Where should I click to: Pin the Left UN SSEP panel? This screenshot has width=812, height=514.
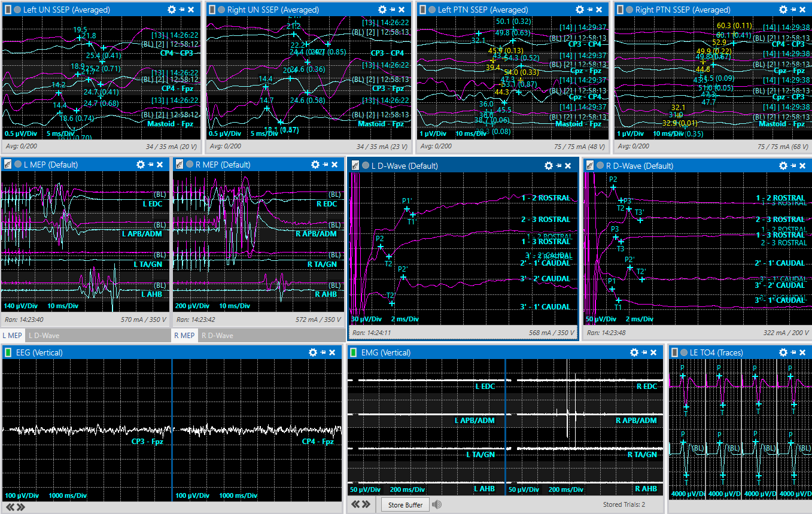pos(182,10)
